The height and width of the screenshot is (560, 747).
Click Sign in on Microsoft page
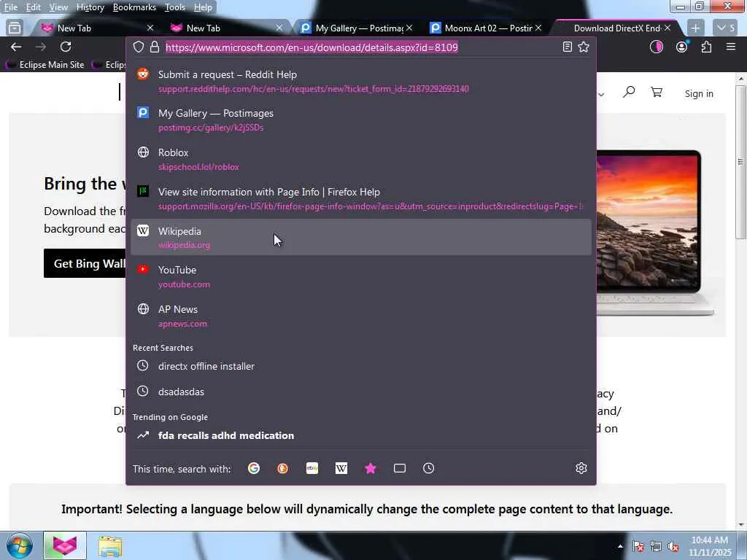[699, 94]
